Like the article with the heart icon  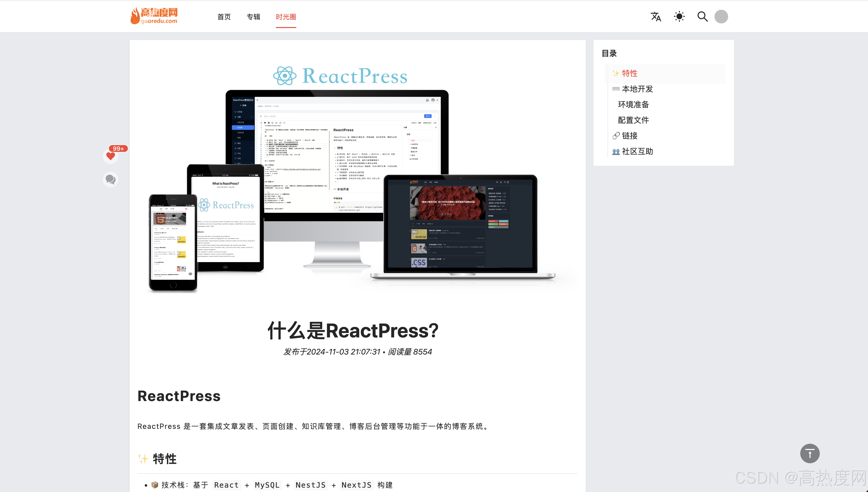coord(110,156)
